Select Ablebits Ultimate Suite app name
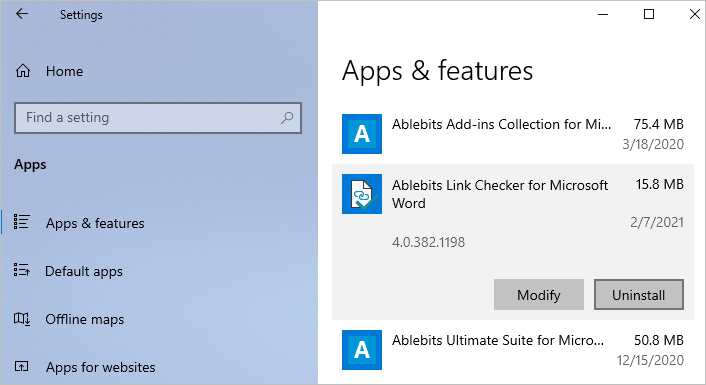This screenshot has height=385, width=706. pyautogui.click(x=498, y=340)
